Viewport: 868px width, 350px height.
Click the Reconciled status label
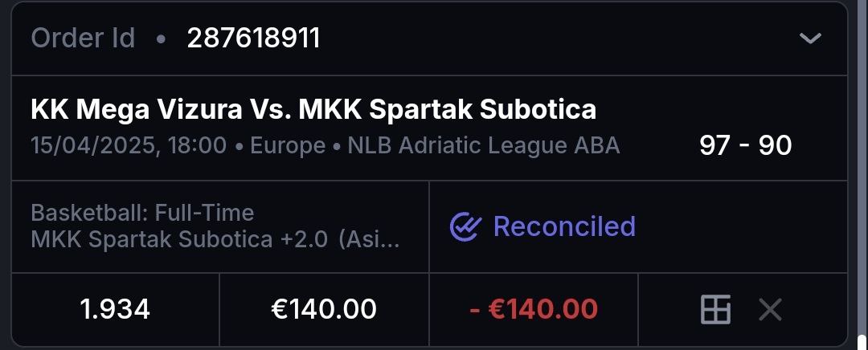click(564, 226)
